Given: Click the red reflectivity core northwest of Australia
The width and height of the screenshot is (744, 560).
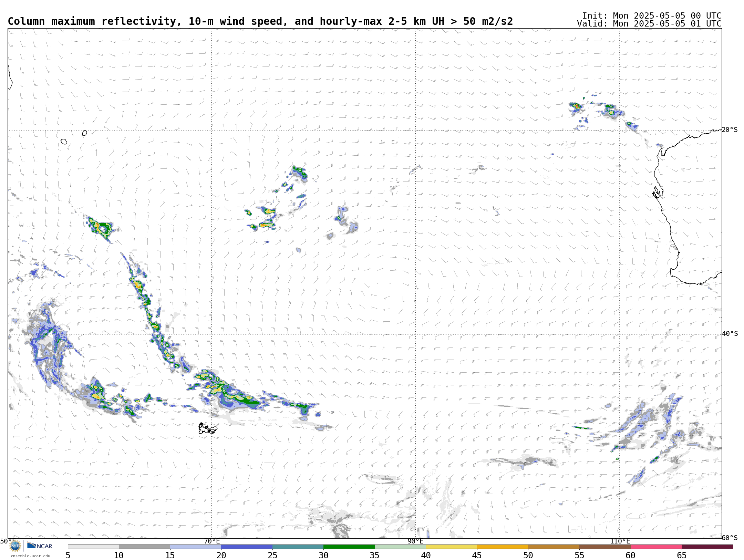Looking at the screenshot, I should pyautogui.click(x=577, y=106).
